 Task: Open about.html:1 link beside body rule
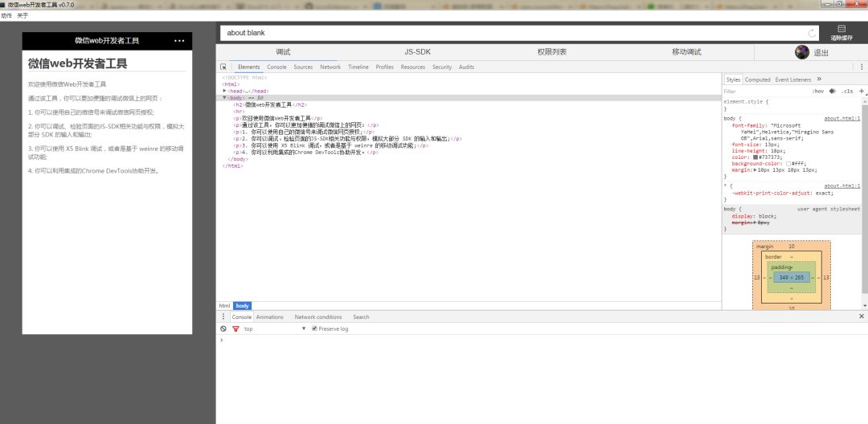click(842, 118)
